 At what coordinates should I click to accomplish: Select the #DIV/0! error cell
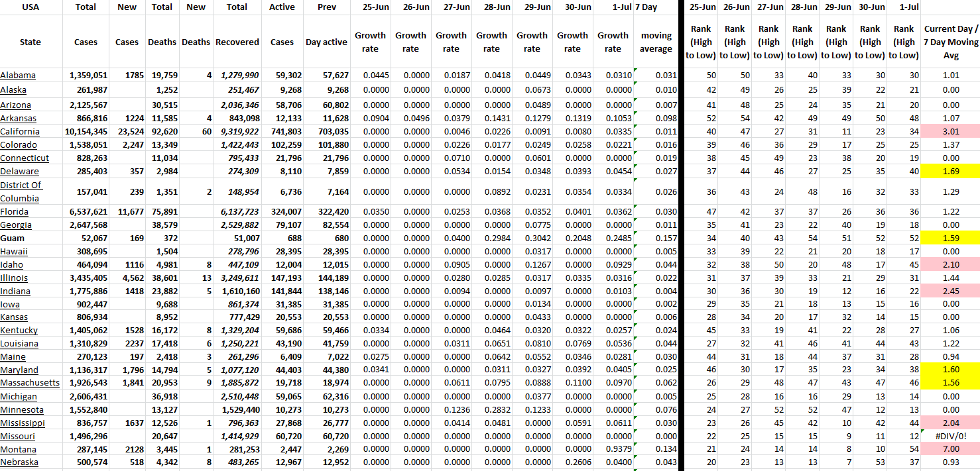(x=950, y=436)
